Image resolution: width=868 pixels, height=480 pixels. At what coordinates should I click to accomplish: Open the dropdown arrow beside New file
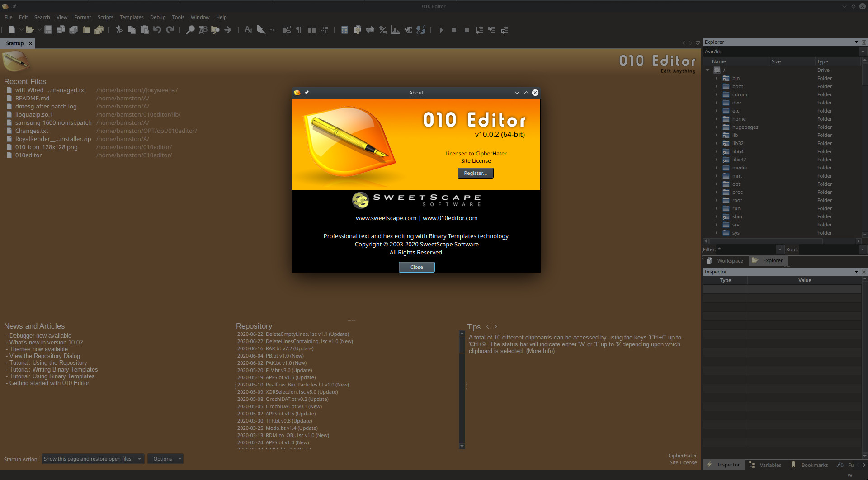coord(21,30)
